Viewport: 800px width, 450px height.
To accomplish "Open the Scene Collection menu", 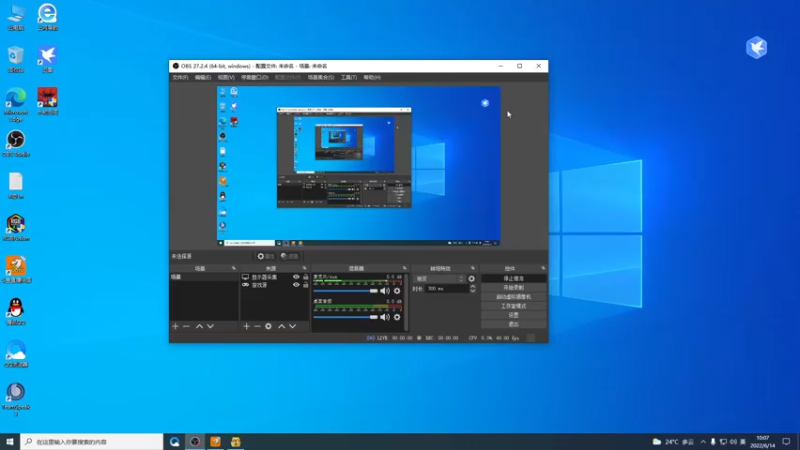I will (320, 78).
